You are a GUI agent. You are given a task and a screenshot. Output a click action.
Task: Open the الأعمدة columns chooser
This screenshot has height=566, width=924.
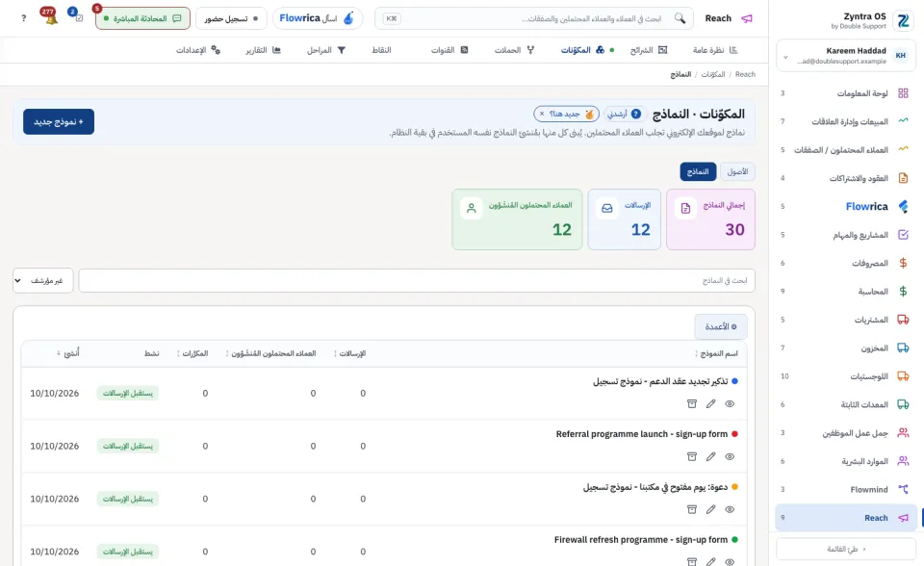coord(721,326)
